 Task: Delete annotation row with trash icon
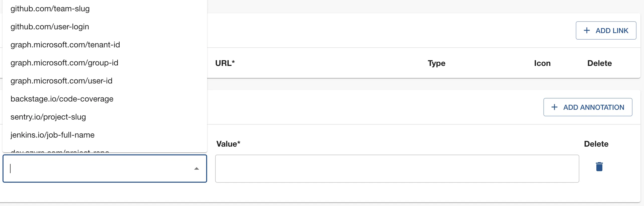coord(599,167)
